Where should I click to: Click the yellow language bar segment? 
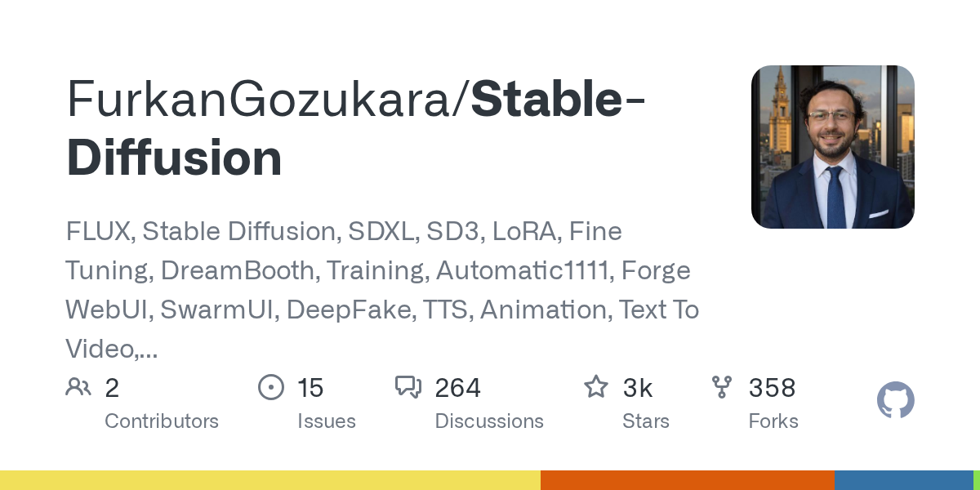[x=269, y=480]
